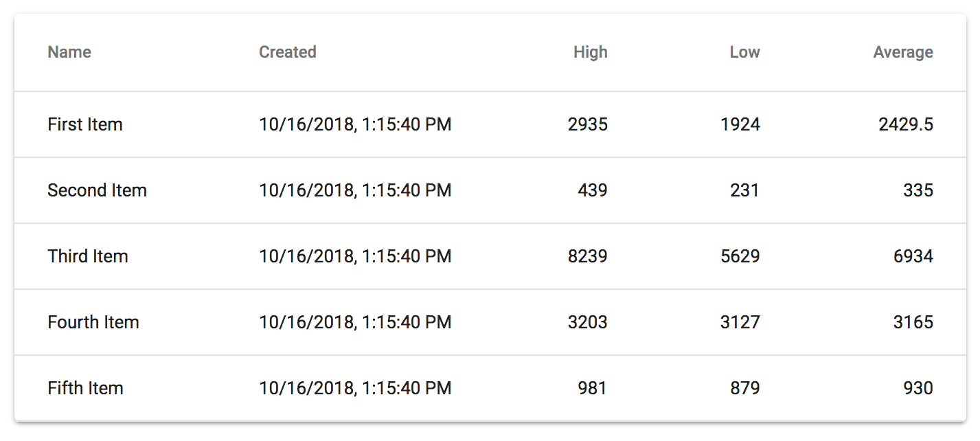Sort by the High column header
980x441 pixels.
pos(590,52)
